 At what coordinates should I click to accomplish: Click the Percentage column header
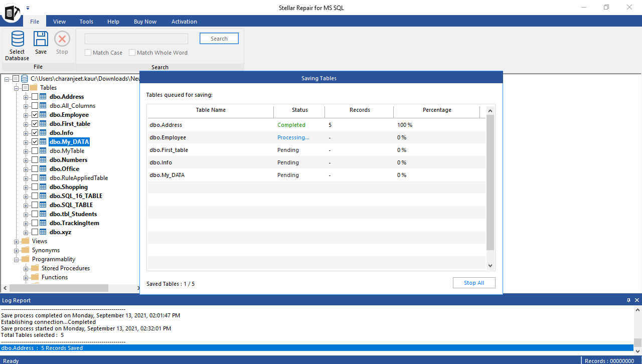pyautogui.click(x=437, y=110)
